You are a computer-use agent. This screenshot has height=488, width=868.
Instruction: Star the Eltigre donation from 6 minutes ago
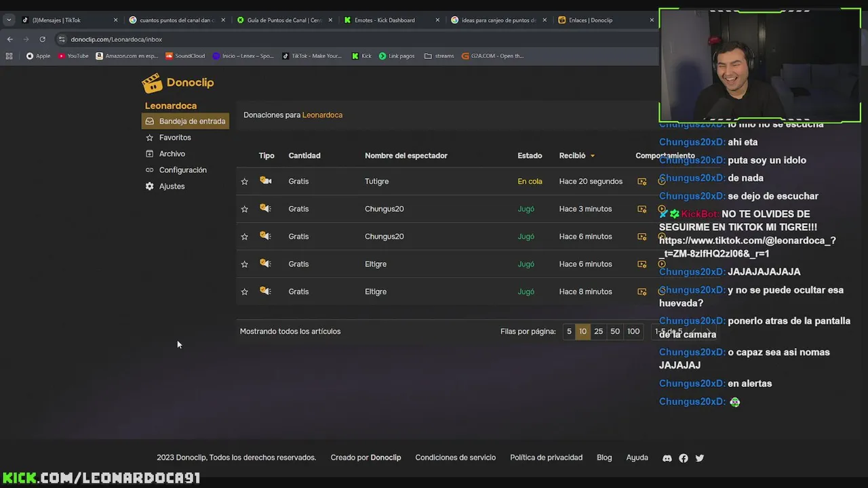point(245,264)
